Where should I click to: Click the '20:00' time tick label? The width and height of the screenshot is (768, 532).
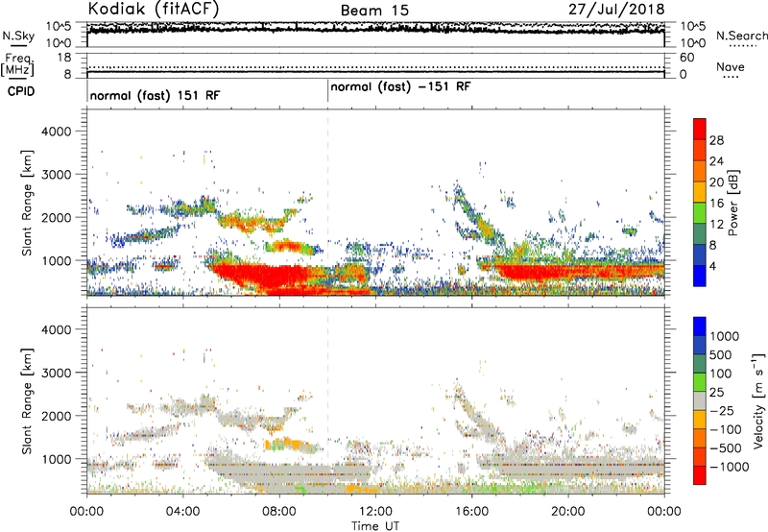point(568,512)
